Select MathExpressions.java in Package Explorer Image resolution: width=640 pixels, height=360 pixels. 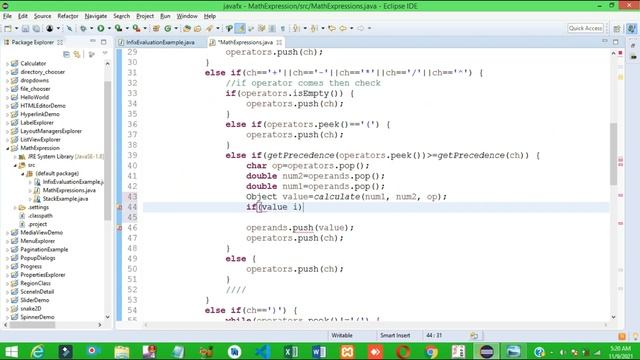(69, 190)
